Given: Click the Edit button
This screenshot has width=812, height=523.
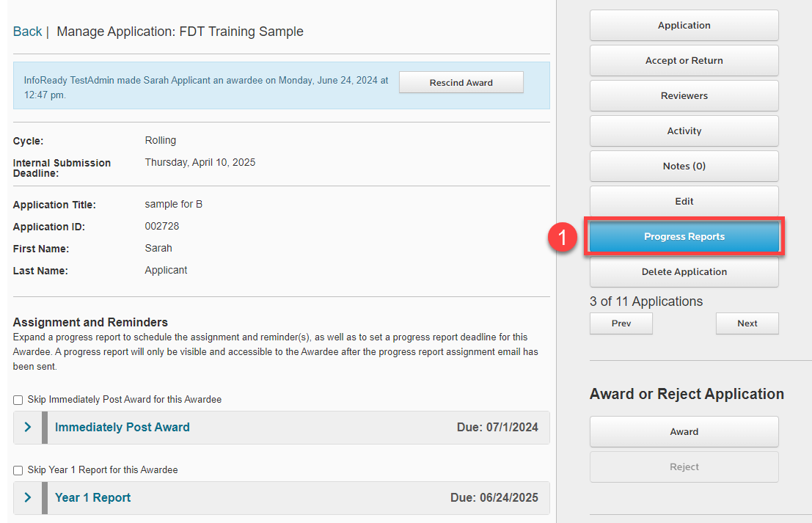Looking at the screenshot, I should 684,202.
